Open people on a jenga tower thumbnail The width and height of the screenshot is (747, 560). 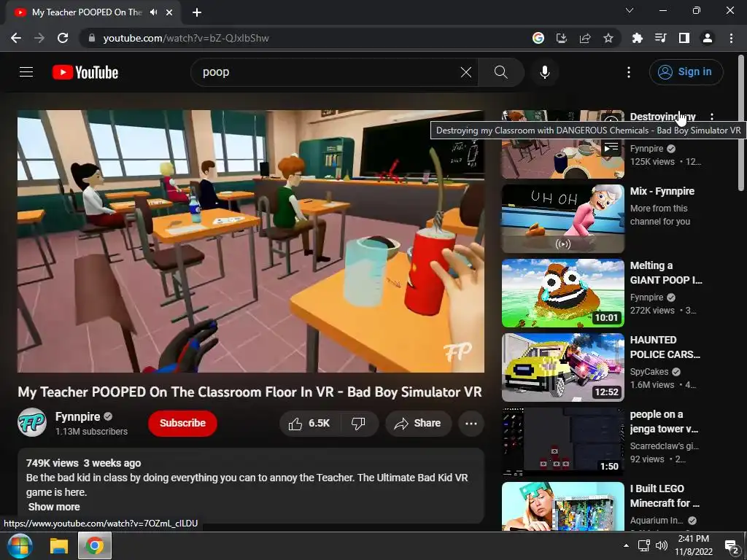(562, 442)
